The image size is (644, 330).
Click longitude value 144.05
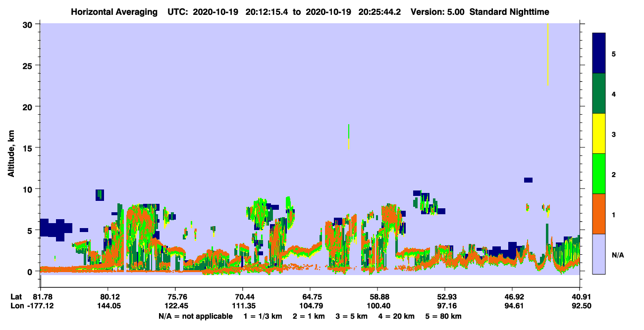[x=108, y=306]
